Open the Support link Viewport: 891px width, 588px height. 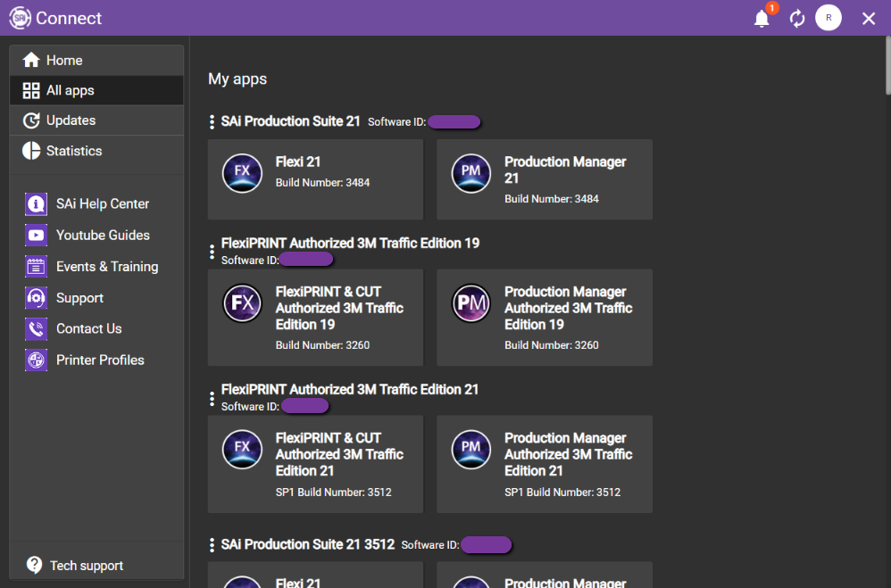(79, 298)
